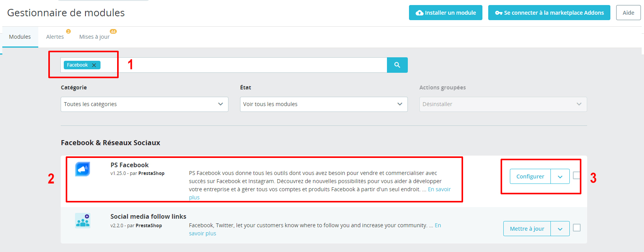Click the PS Facebook megaphone icon
Image resolution: width=644 pixels, height=252 pixels.
point(83,169)
